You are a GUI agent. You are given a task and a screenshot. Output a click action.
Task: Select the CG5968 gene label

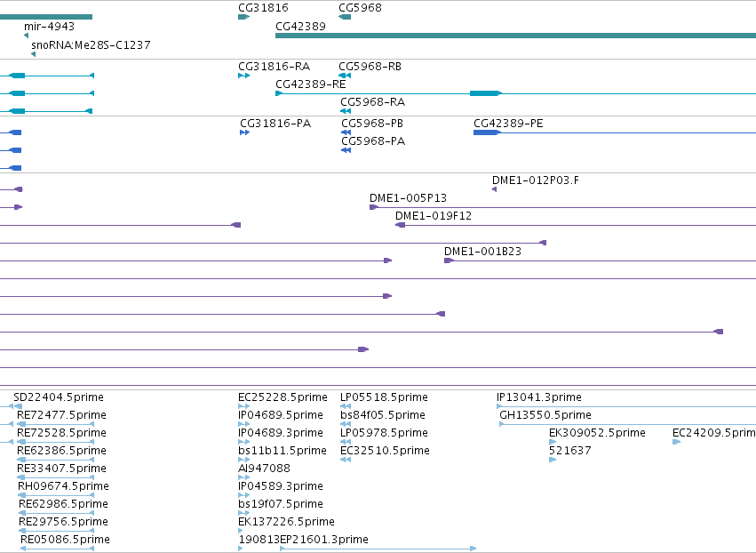[x=360, y=8]
